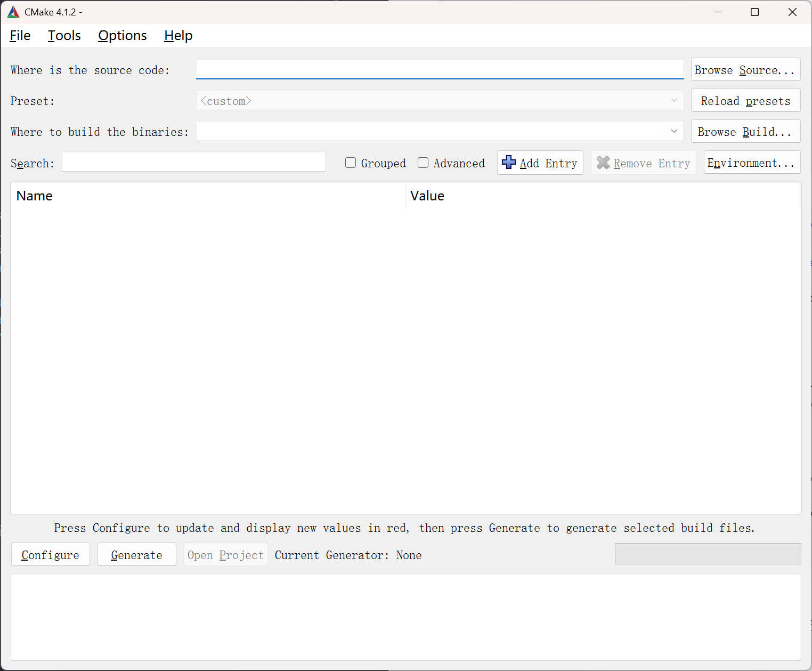
Task: Expand the Preset dropdown
Action: 673,101
